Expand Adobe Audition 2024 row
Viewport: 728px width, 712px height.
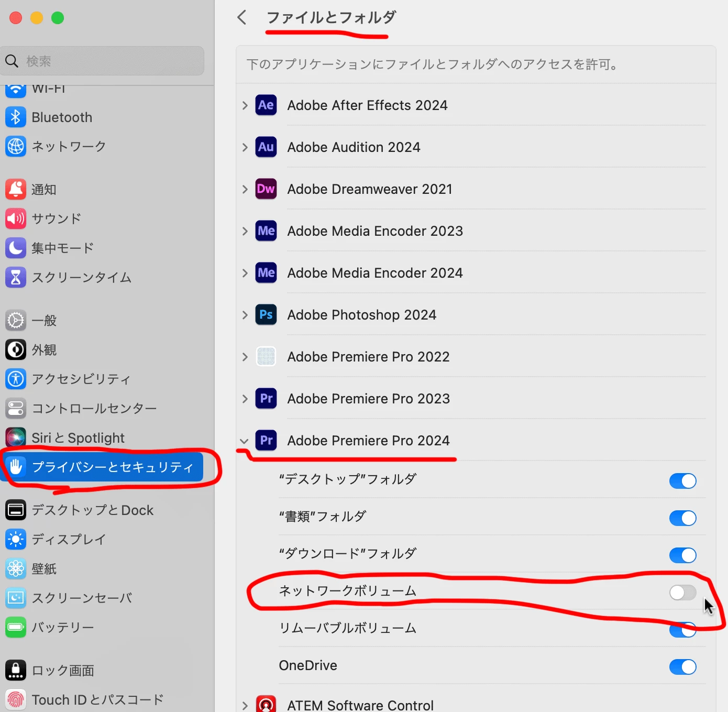pos(245,147)
